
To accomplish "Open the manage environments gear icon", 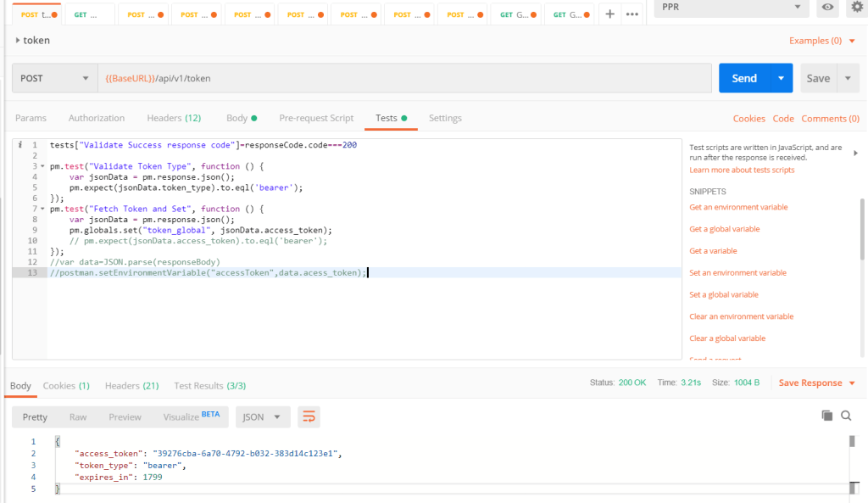I will tap(856, 7).
